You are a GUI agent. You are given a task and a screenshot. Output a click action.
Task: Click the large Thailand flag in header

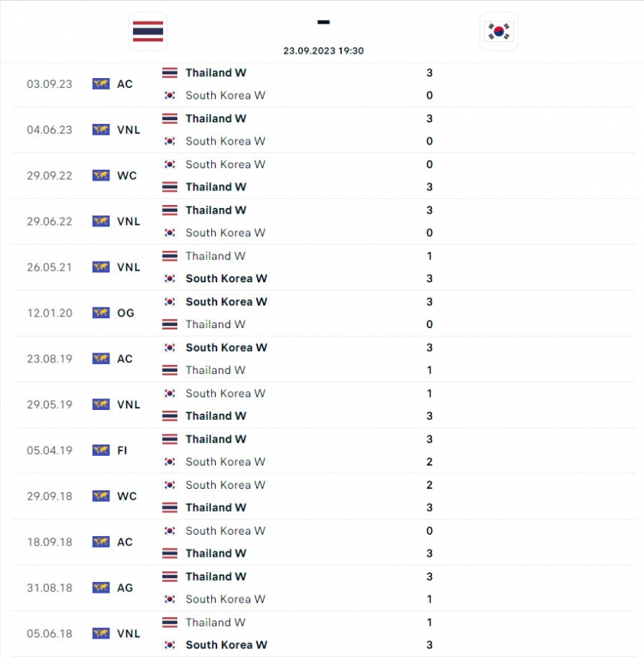pyautogui.click(x=148, y=31)
